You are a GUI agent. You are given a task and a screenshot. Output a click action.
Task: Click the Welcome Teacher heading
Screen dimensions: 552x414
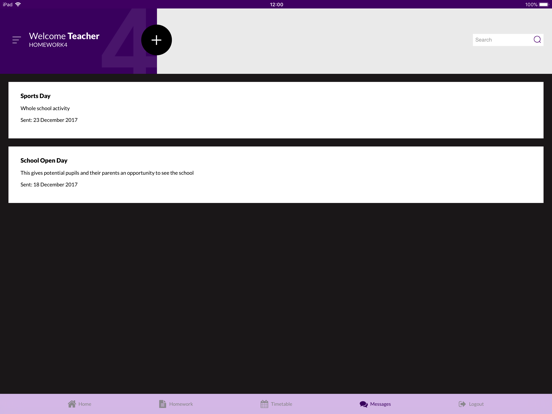pyautogui.click(x=64, y=36)
